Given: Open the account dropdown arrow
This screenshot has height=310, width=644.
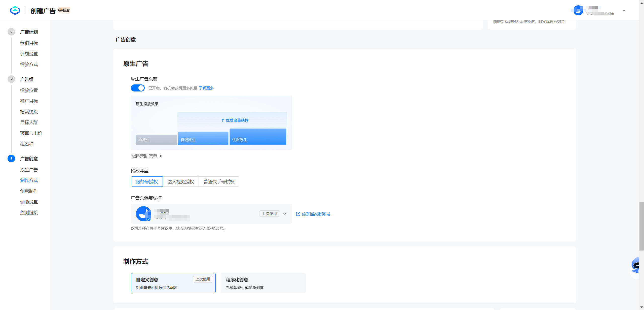Looking at the screenshot, I should pos(624,11).
